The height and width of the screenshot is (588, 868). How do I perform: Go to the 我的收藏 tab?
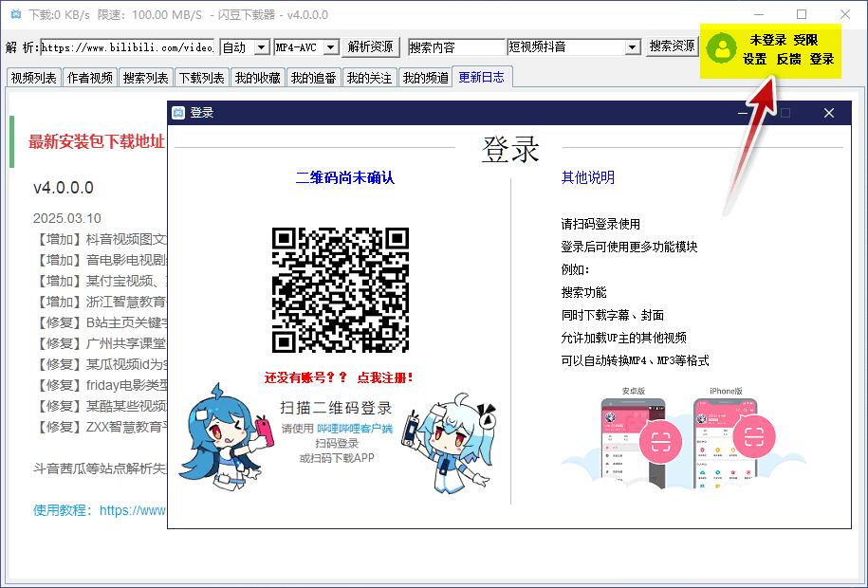tap(257, 78)
